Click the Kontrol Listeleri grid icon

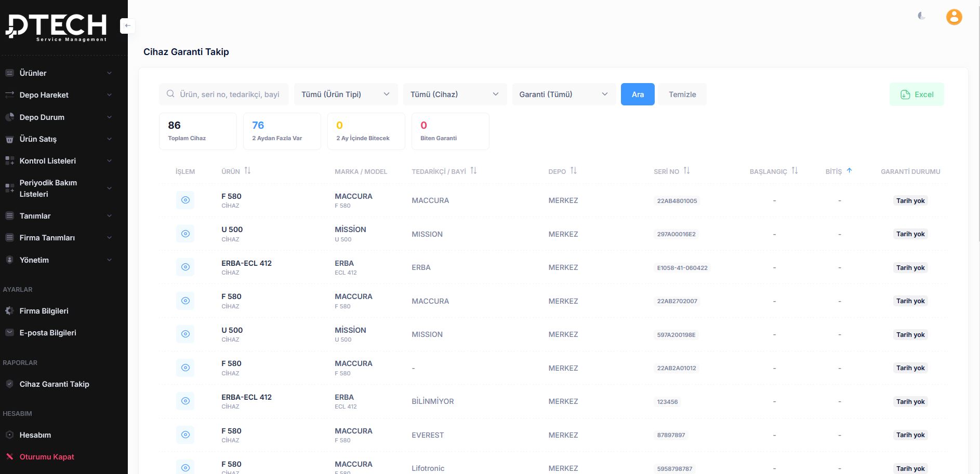coord(9,161)
